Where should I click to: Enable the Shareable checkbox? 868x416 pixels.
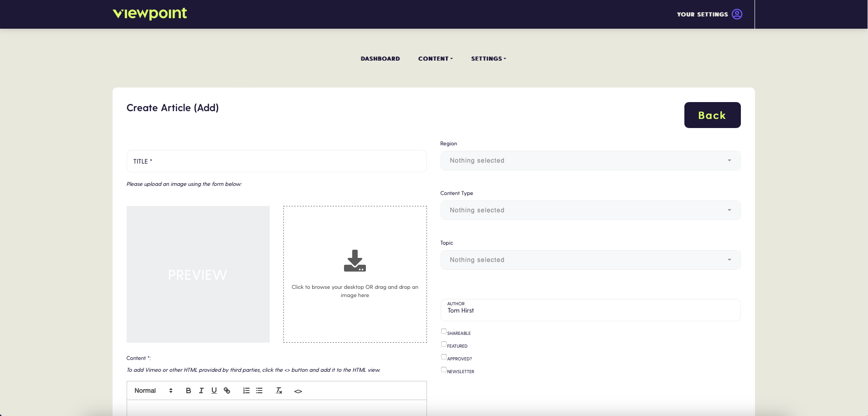pyautogui.click(x=443, y=331)
